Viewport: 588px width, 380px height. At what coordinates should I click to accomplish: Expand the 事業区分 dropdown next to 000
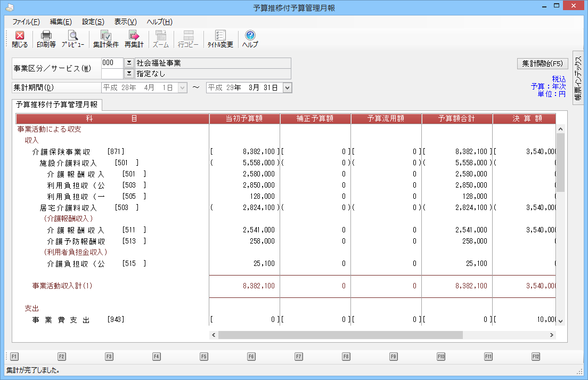[128, 63]
